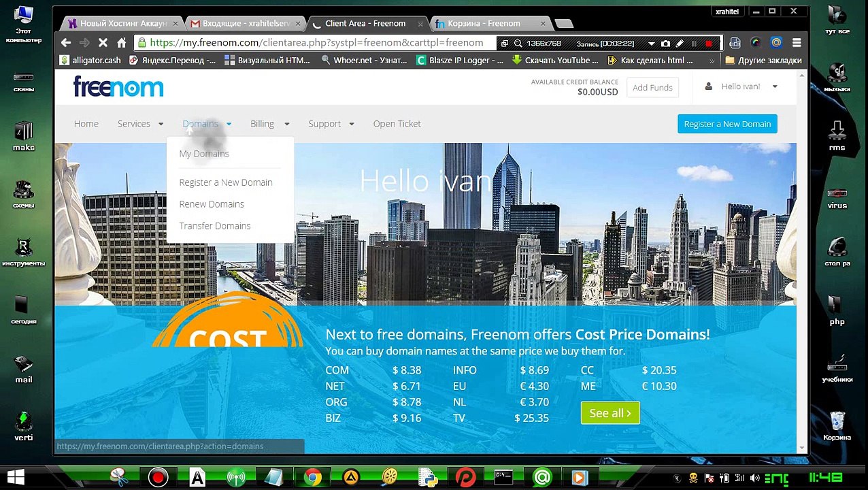
Task: Click the recorder camera snapshot icon
Action: point(665,44)
